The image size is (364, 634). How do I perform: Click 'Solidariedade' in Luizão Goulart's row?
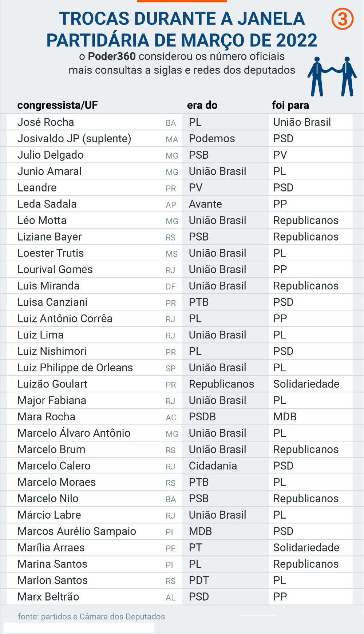[306, 384]
